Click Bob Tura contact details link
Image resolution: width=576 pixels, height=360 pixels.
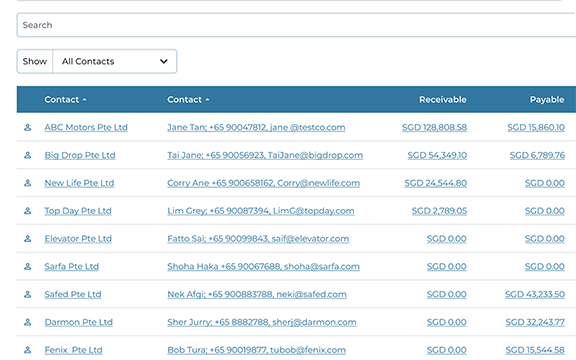(256, 350)
